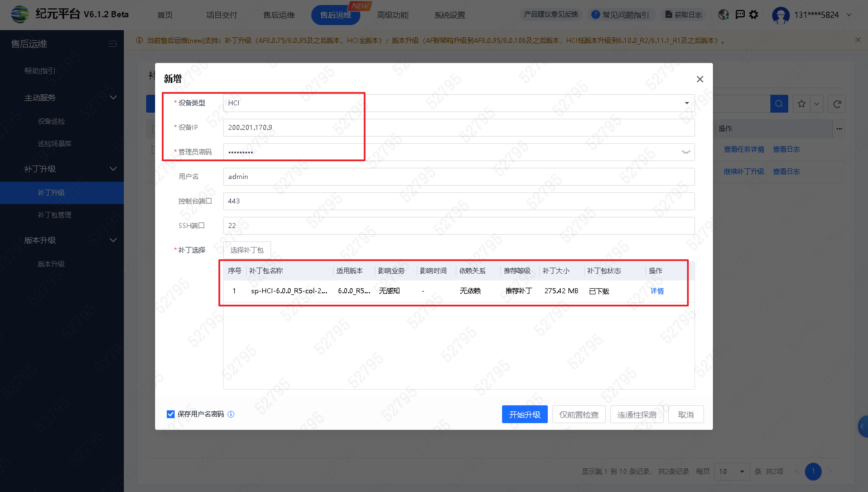Collapse the Patch Upgrade (补丁升级) sidebar section
The width and height of the screenshot is (868, 492).
click(113, 169)
